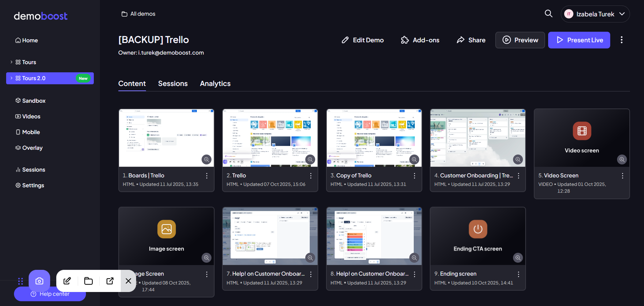The image size is (644, 306).
Task: Open Settings in sidebar
Action: (30, 185)
